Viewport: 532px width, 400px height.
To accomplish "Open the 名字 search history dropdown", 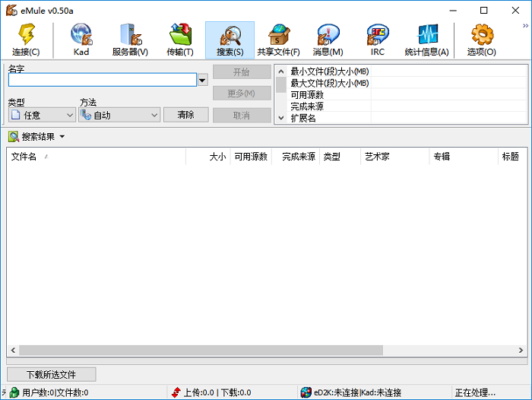I will point(203,80).
